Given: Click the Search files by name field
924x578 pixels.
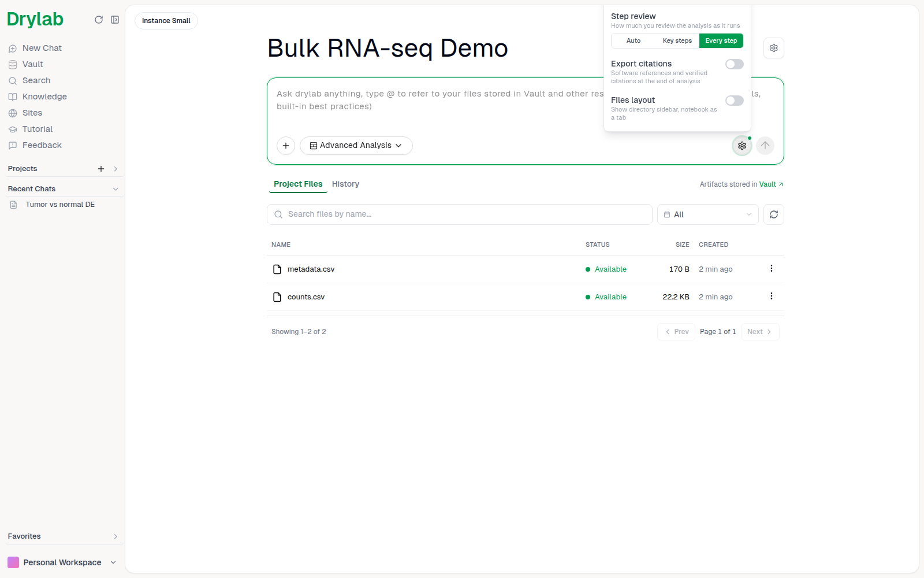Looking at the screenshot, I should pos(460,214).
